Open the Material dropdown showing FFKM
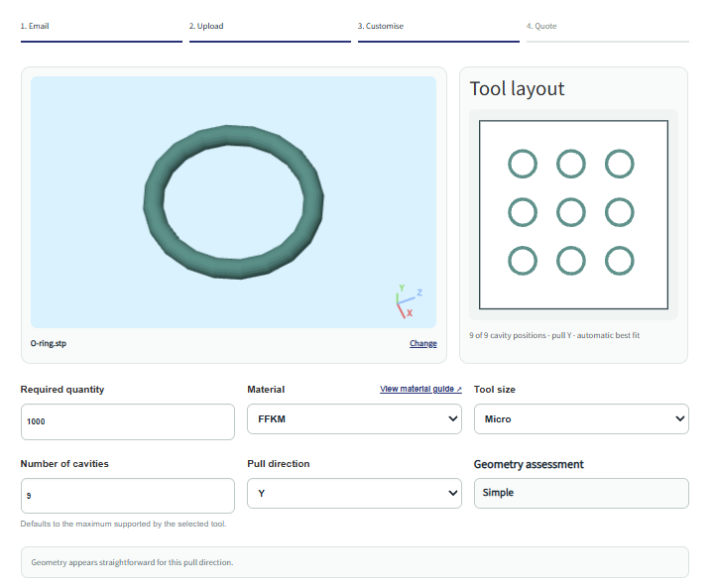The width and height of the screenshot is (715, 588). [x=354, y=418]
